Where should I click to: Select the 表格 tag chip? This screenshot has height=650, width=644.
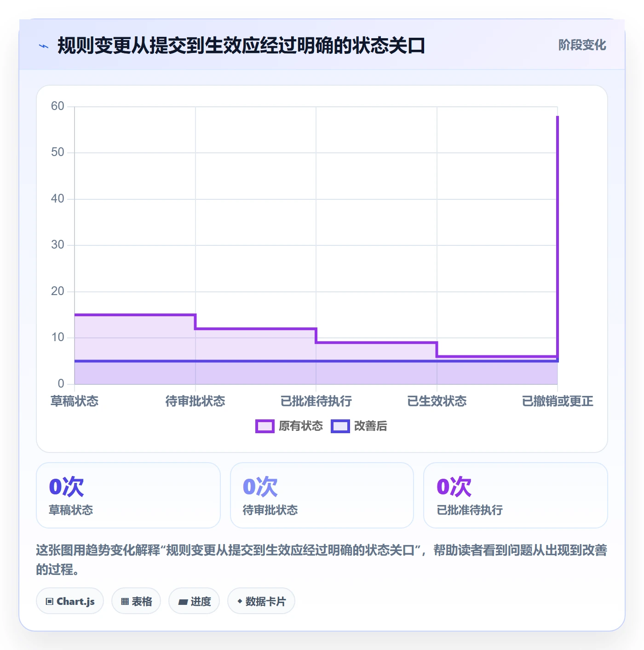pos(136,601)
